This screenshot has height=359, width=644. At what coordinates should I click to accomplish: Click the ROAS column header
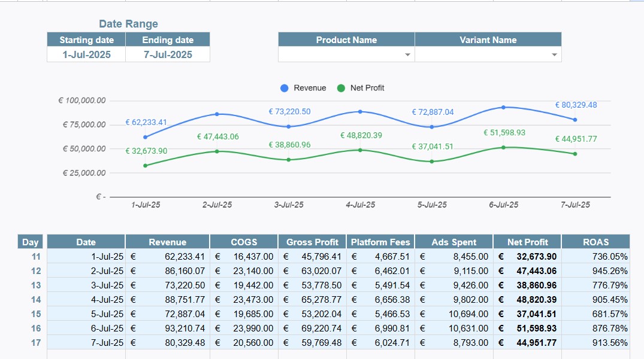[x=595, y=242]
